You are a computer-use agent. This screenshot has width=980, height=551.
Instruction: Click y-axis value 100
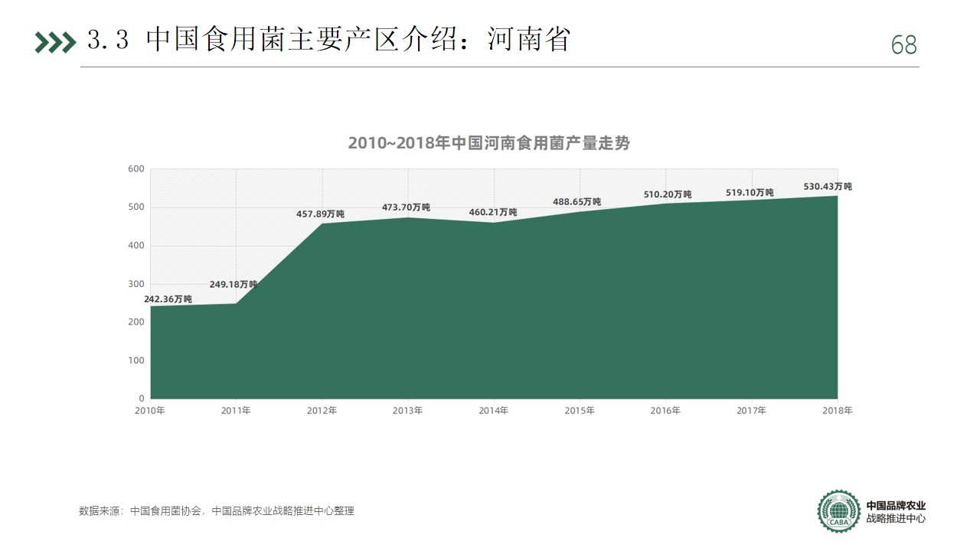tap(136, 360)
